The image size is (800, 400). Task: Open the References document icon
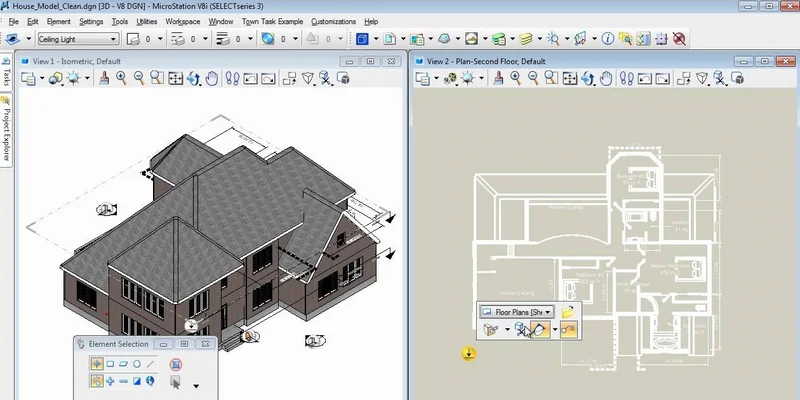pos(390,39)
